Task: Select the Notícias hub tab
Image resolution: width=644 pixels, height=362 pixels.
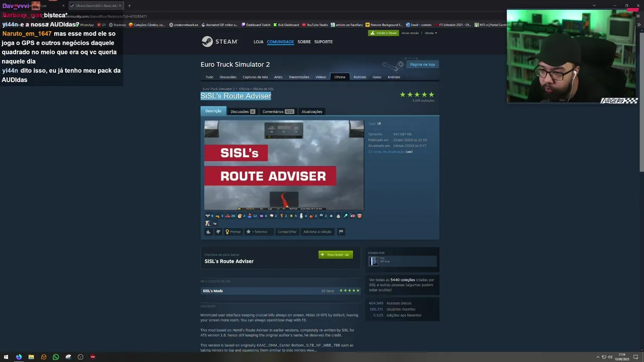Action: coord(360,77)
